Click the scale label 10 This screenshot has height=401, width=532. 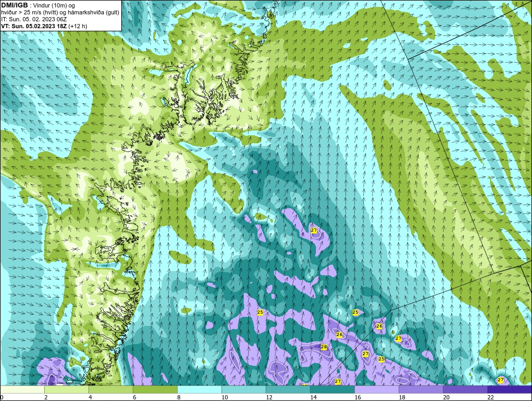pos(225,398)
